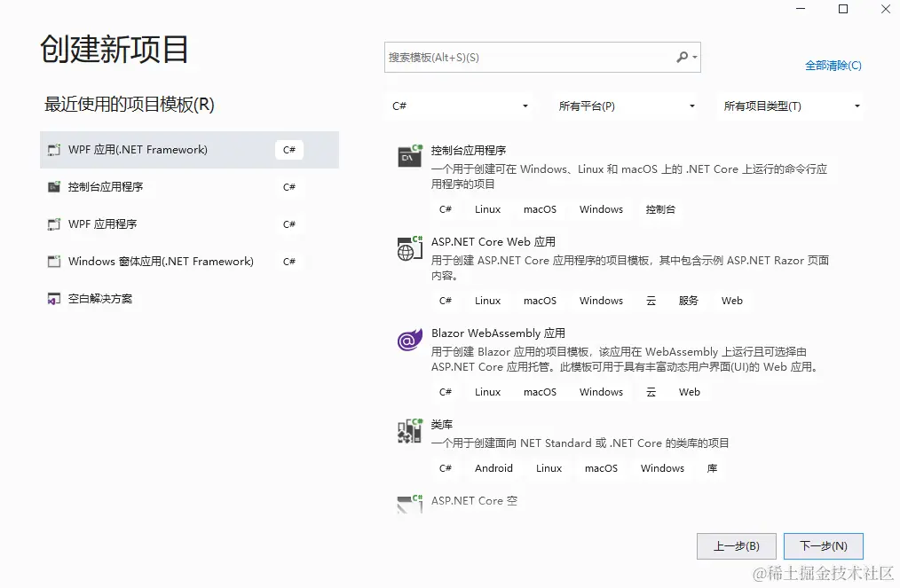Click Android tag under 类库 template
Screen dimensions: 900x588
coord(493,468)
